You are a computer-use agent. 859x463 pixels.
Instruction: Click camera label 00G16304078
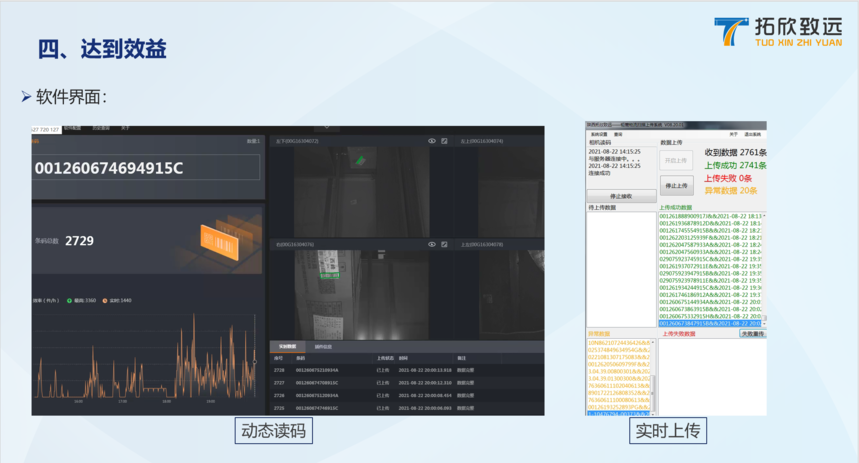482,244
